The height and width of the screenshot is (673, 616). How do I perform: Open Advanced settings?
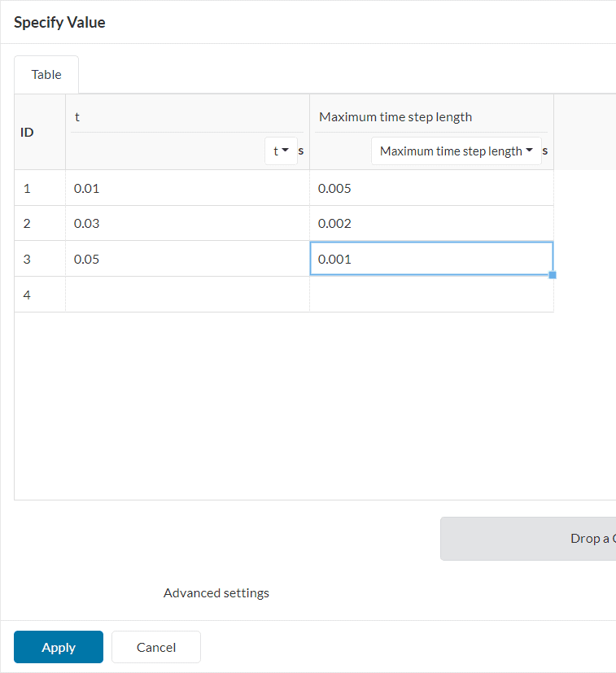click(x=216, y=593)
